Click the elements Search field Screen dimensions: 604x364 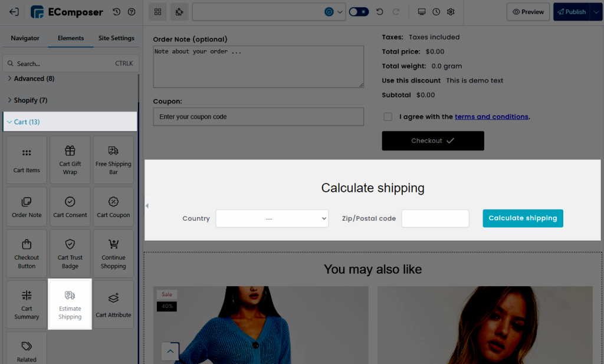(71, 64)
